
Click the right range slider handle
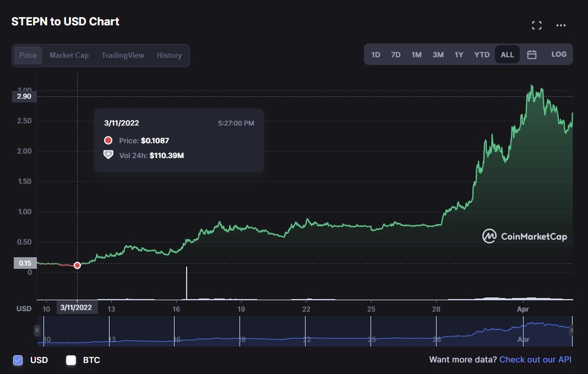[571, 330]
